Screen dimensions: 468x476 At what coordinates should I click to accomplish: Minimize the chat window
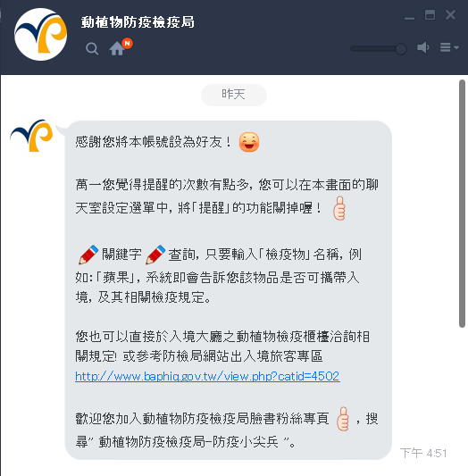pyautogui.click(x=409, y=18)
